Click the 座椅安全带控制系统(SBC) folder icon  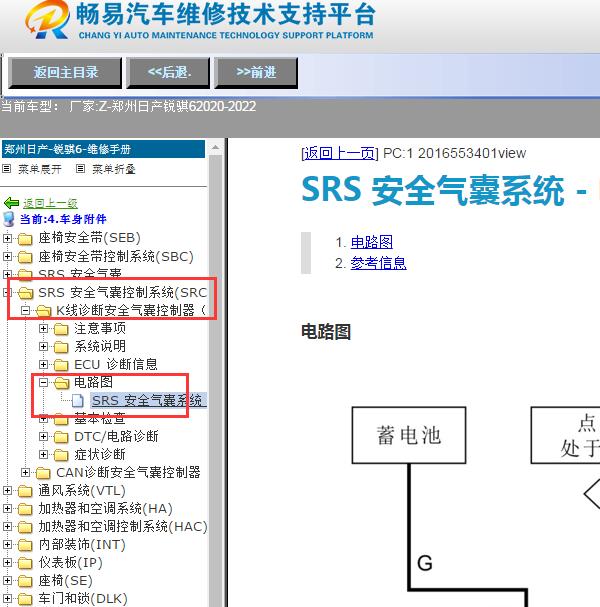click(x=25, y=257)
